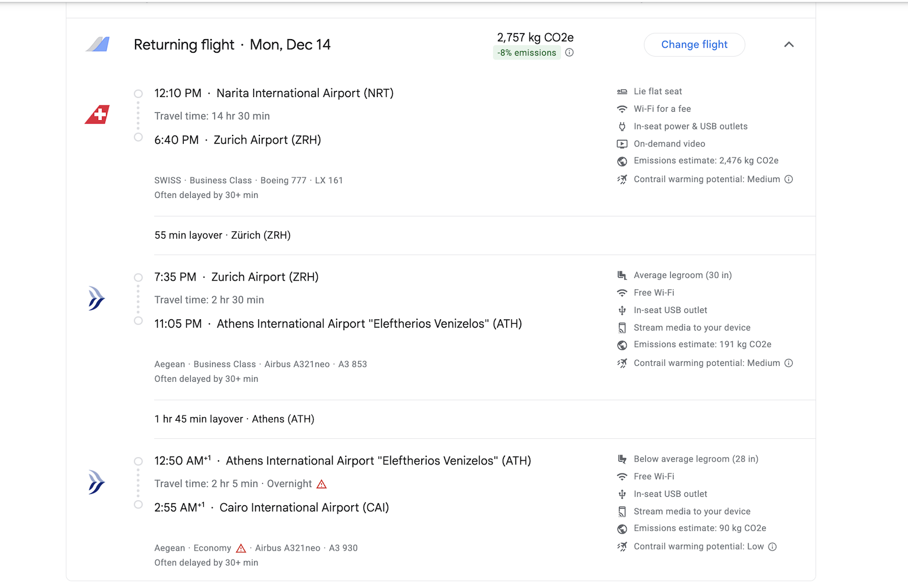Click the 2,757 kg CO2e total
The image size is (908, 588).
click(x=535, y=37)
